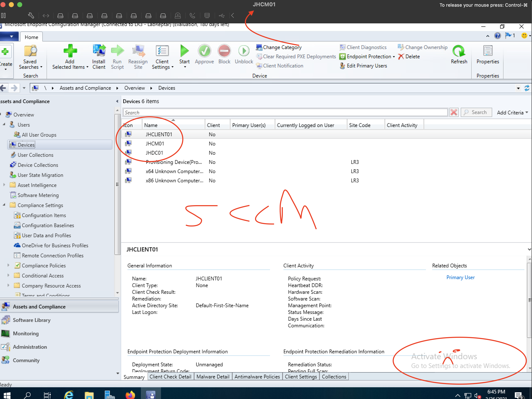Select Client Notification ribbon item

[x=280, y=66]
